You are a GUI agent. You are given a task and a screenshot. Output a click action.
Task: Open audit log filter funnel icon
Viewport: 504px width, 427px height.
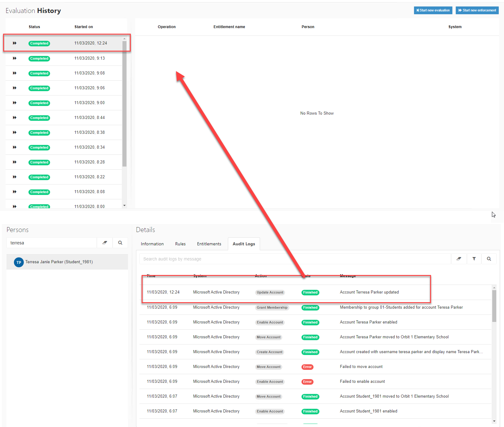(x=474, y=259)
